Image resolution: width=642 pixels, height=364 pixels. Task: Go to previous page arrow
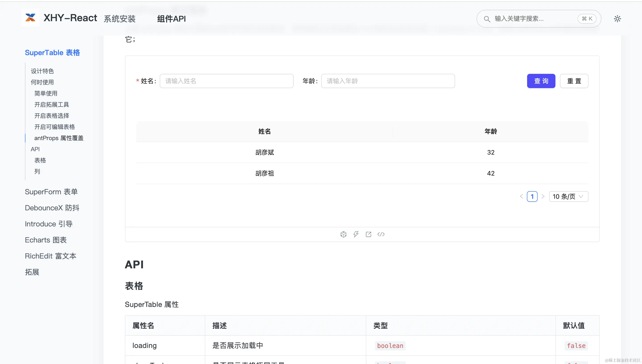(x=521, y=196)
